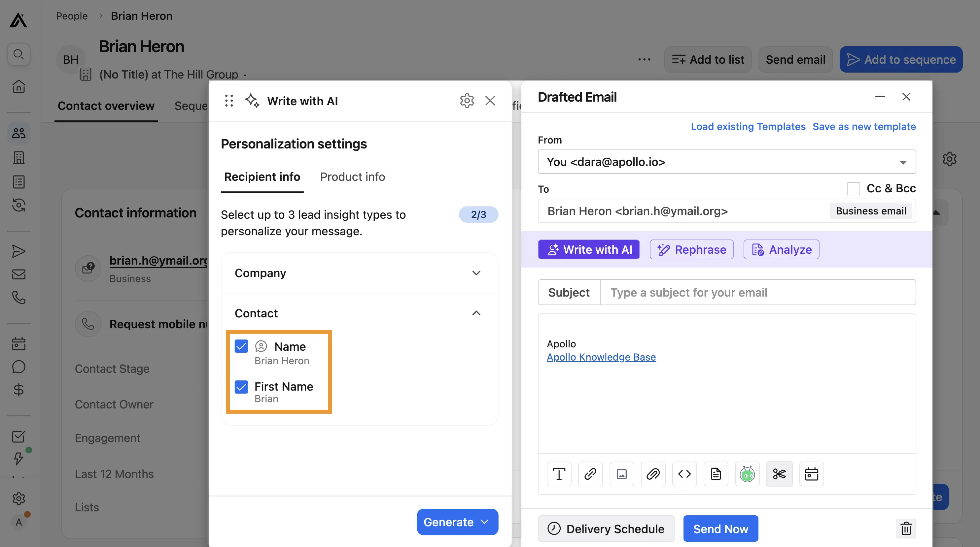Switch to the Product info tab
The height and width of the screenshot is (547, 980).
352,177
